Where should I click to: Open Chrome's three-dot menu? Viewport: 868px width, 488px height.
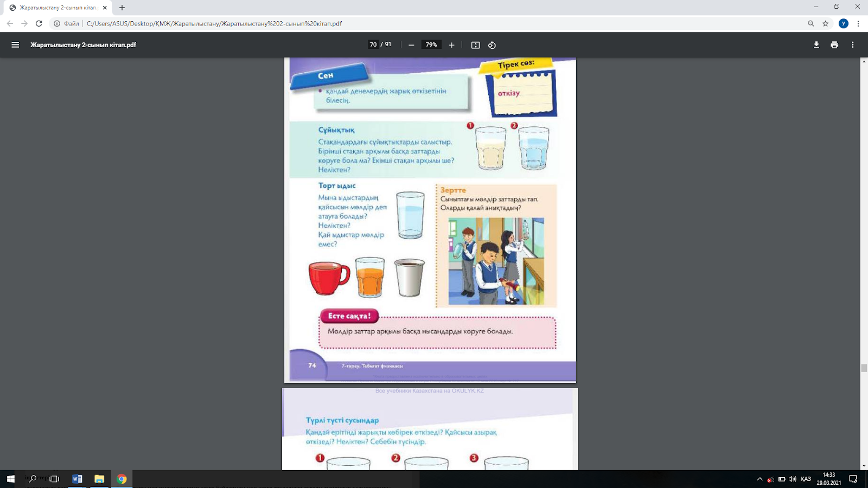pos(858,23)
